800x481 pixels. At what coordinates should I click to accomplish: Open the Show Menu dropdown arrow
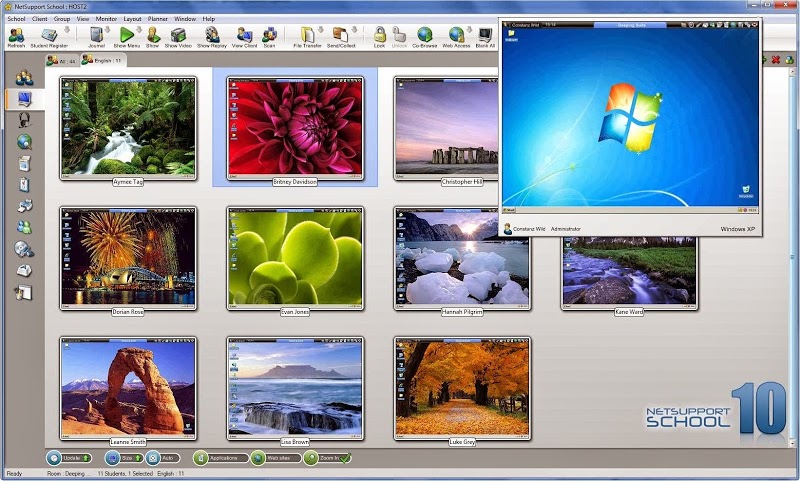point(139,30)
